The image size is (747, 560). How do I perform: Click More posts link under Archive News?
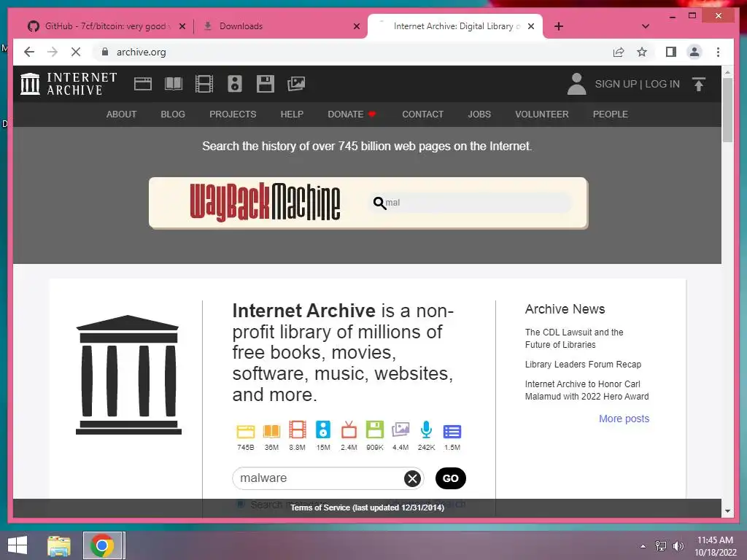[624, 419]
